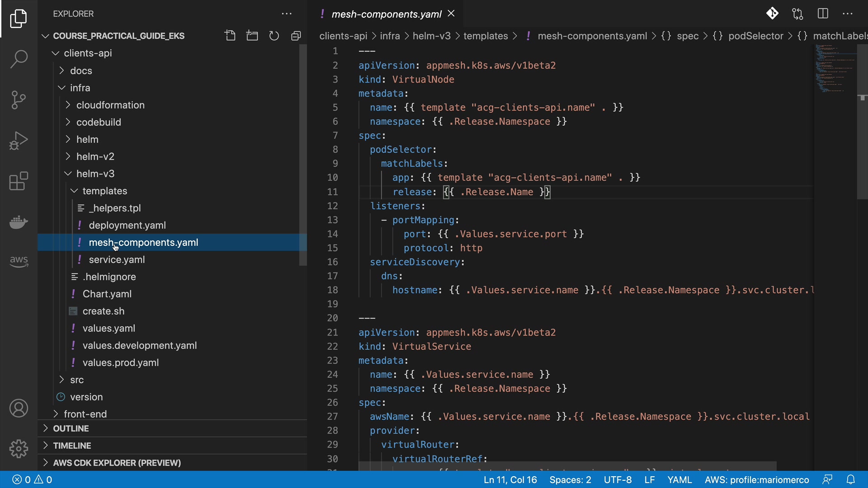The image size is (868, 488).
Task: Open deployment.yaml from the file tree
Action: (127, 225)
